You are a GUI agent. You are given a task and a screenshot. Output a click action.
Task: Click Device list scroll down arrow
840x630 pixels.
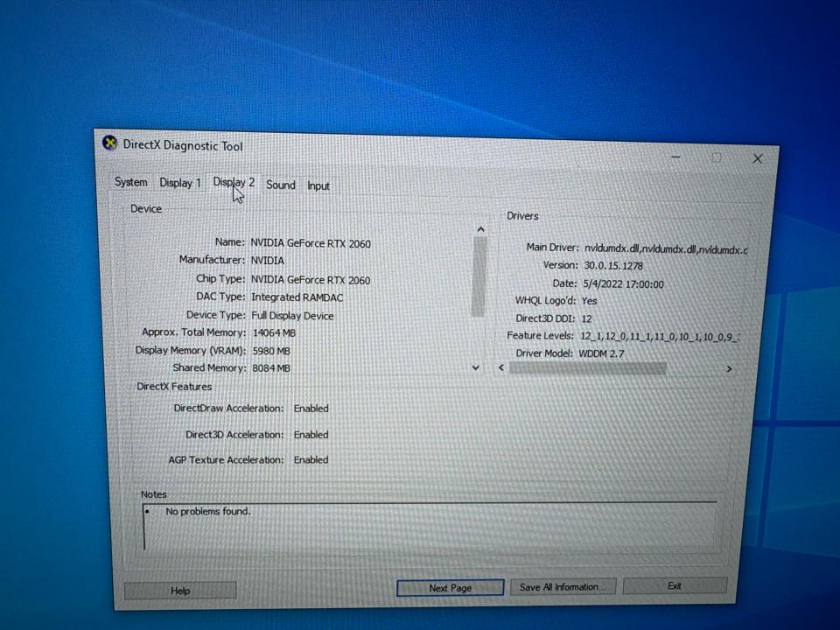(x=476, y=367)
